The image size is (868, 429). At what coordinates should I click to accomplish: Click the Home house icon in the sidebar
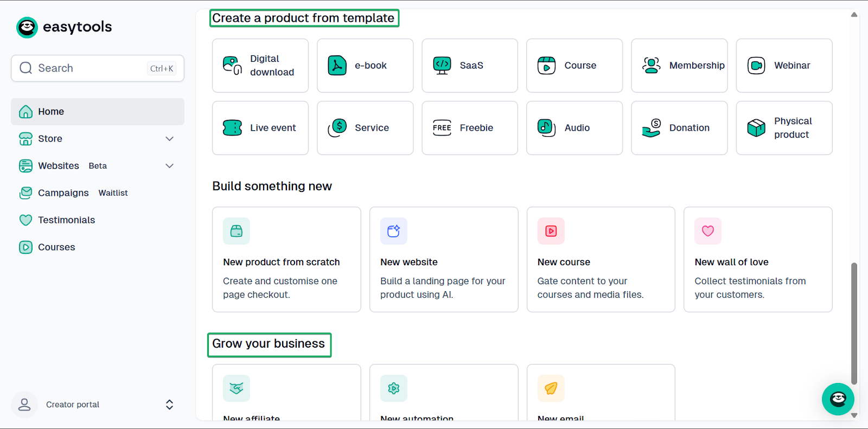tap(25, 112)
